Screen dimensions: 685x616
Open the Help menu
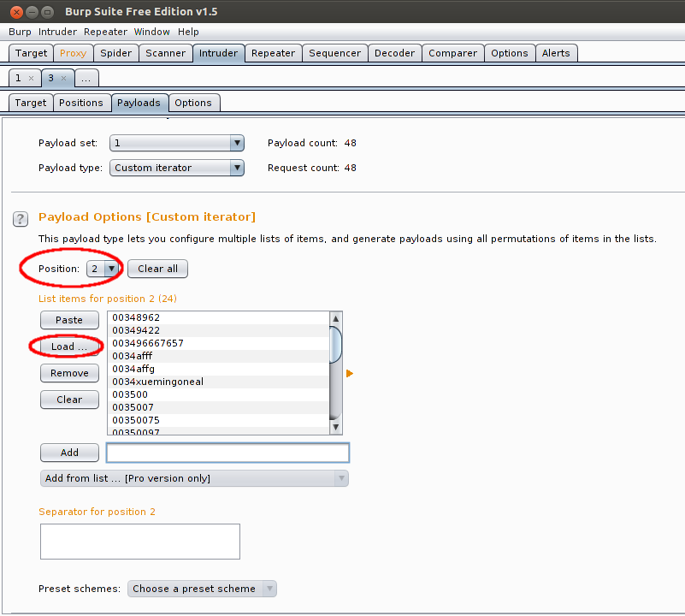pyautogui.click(x=188, y=32)
